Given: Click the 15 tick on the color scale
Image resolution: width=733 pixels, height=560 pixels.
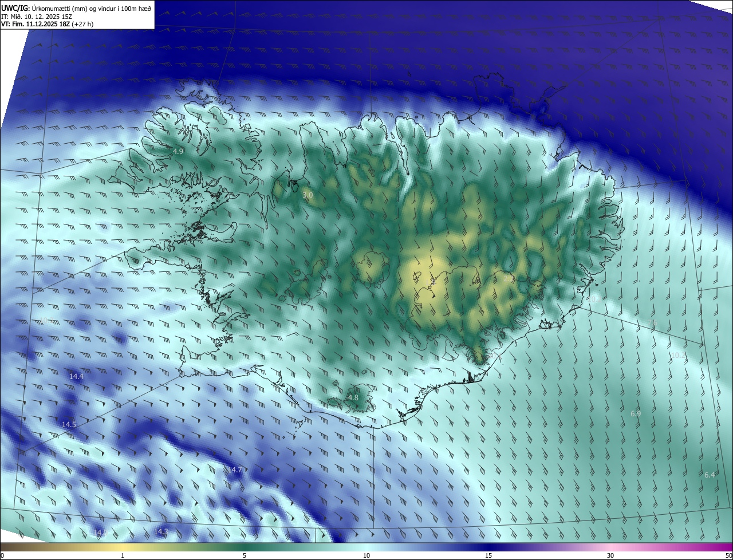Looking at the screenshot, I should point(488,555).
